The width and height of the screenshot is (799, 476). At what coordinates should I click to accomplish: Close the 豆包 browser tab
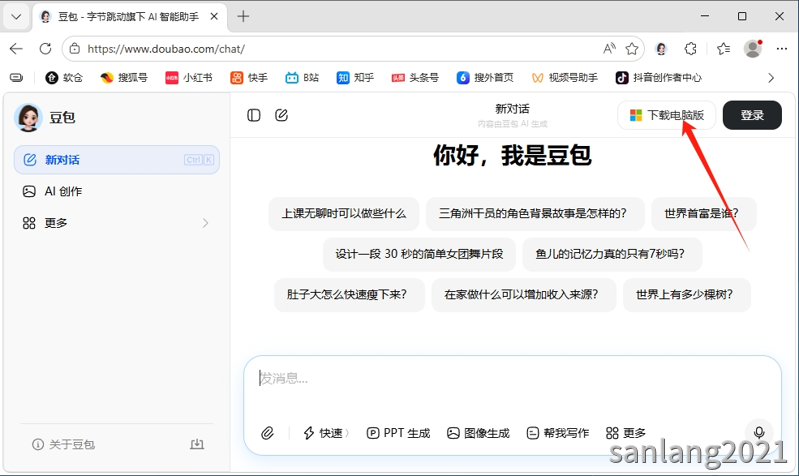[214, 17]
